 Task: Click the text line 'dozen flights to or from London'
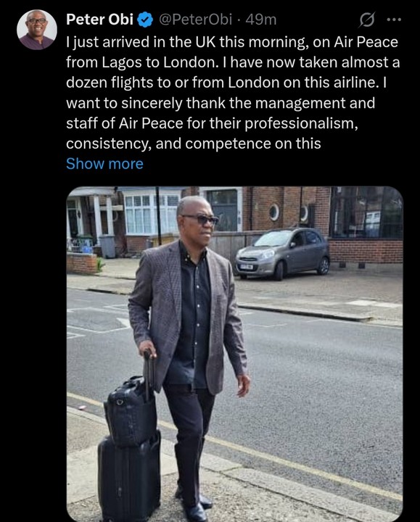(x=226, y=83)
